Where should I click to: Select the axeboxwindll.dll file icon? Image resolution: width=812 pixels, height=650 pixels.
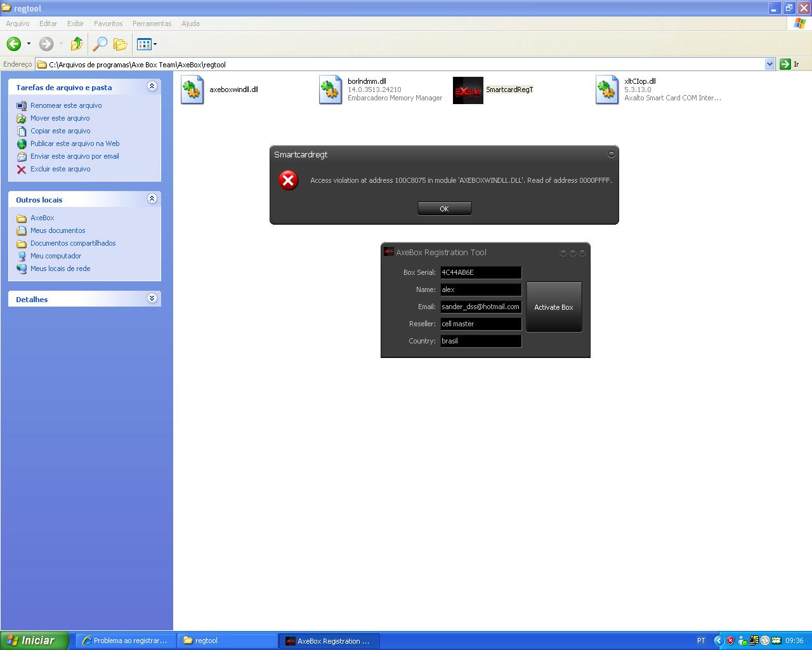click(x=192, y=90)
